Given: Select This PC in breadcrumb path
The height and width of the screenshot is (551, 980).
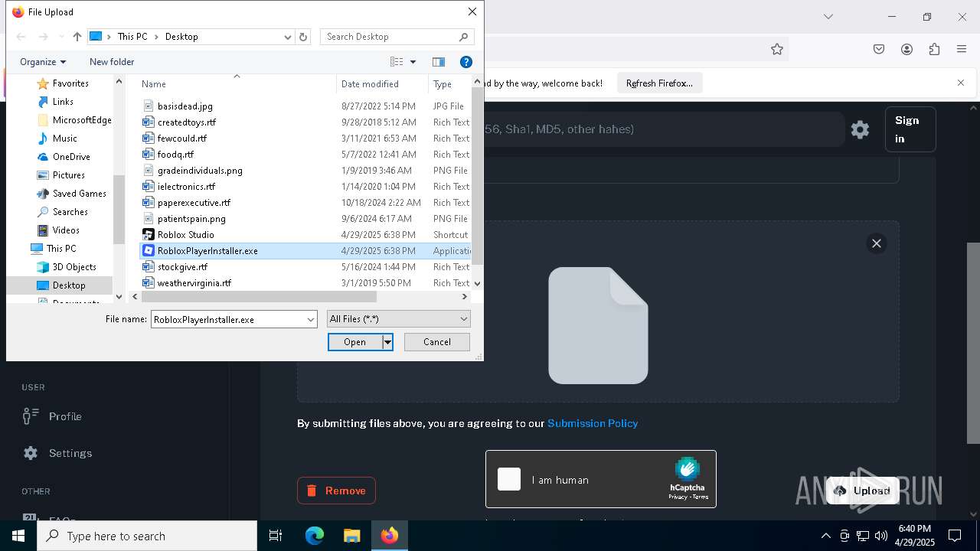Looking at the screenshot, I should pyautogui.click(x=132, y=37).
